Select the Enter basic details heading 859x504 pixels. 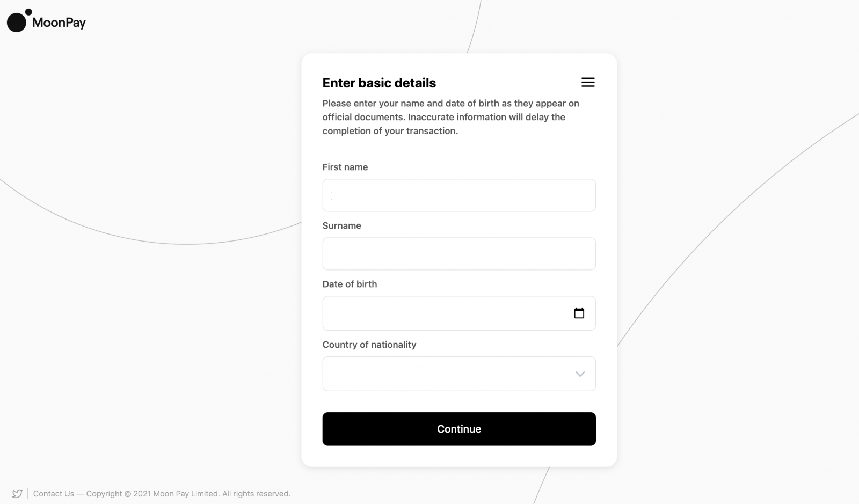(x=379, y=83)
